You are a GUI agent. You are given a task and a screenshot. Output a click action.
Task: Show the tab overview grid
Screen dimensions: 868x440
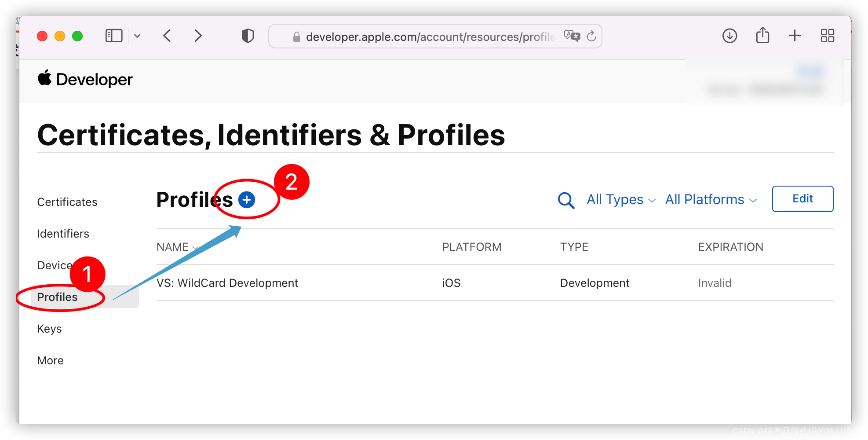(828, 36)
